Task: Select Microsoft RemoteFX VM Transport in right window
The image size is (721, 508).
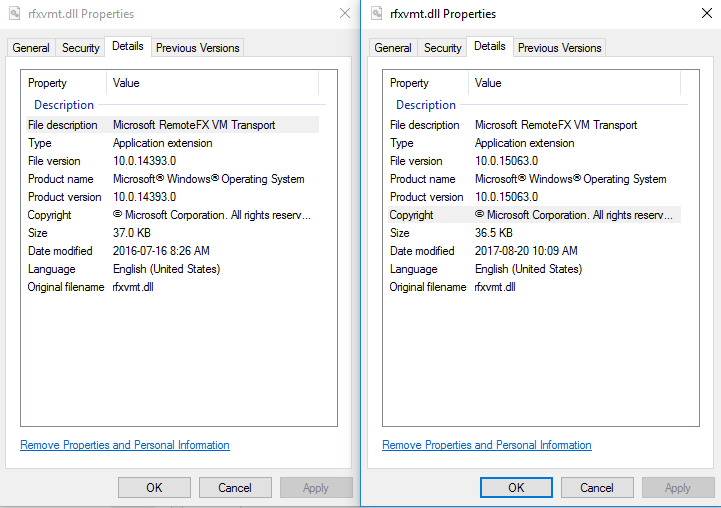Action: click(x=556, y=125)
